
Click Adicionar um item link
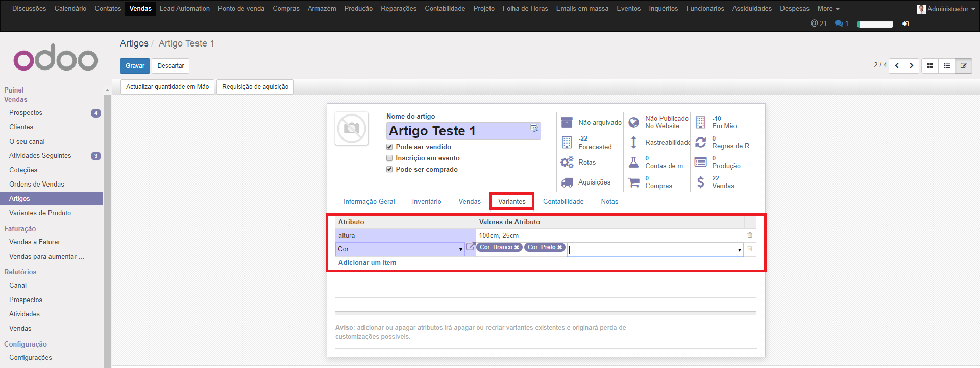tap(367, 263)
